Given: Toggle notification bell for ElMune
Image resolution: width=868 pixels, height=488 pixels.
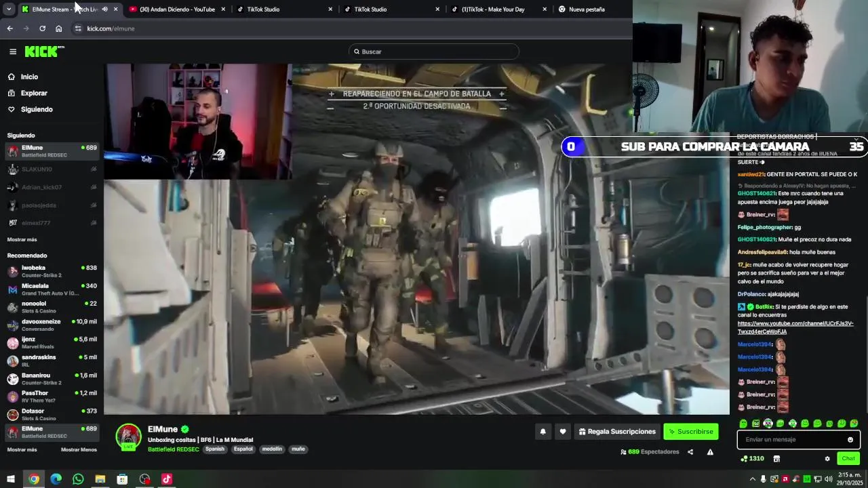Looking at the screenshot, I should (x=542, y=432).
